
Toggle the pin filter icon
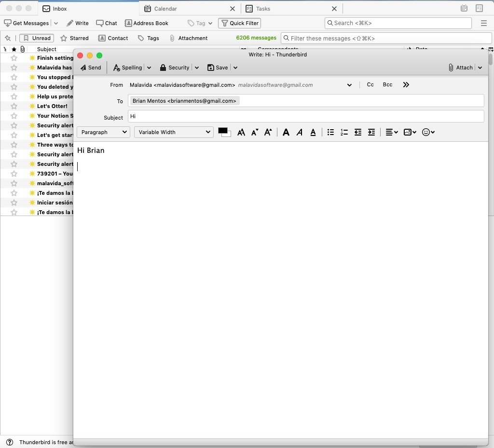point(8,38)
